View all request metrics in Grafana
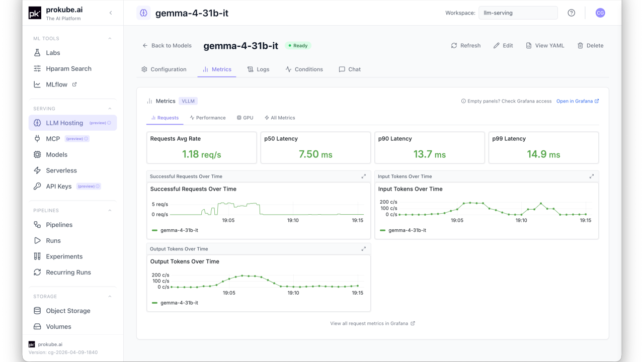 click(373, 323)
